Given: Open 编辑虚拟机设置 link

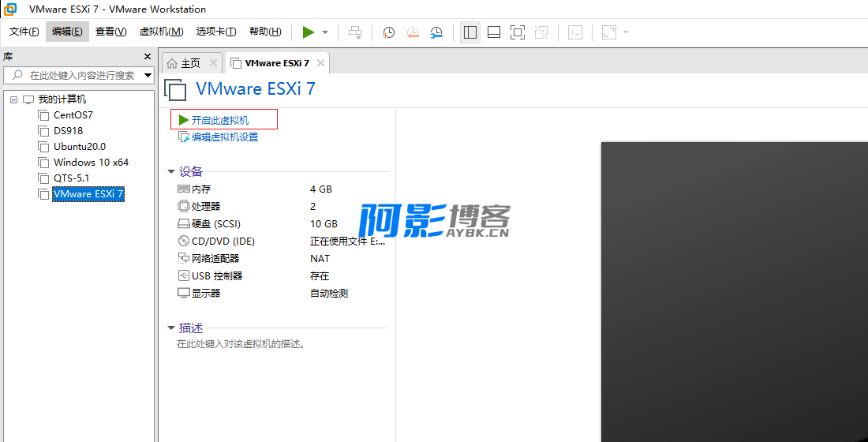Looking at the screenshot, I should pyautogui.click(x=224, y=137).
